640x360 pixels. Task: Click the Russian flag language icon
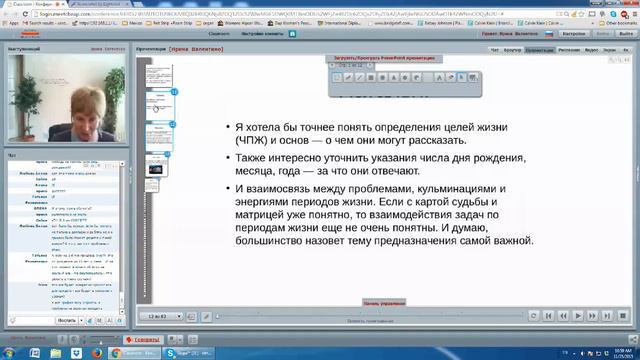click(x=549, y=34)
